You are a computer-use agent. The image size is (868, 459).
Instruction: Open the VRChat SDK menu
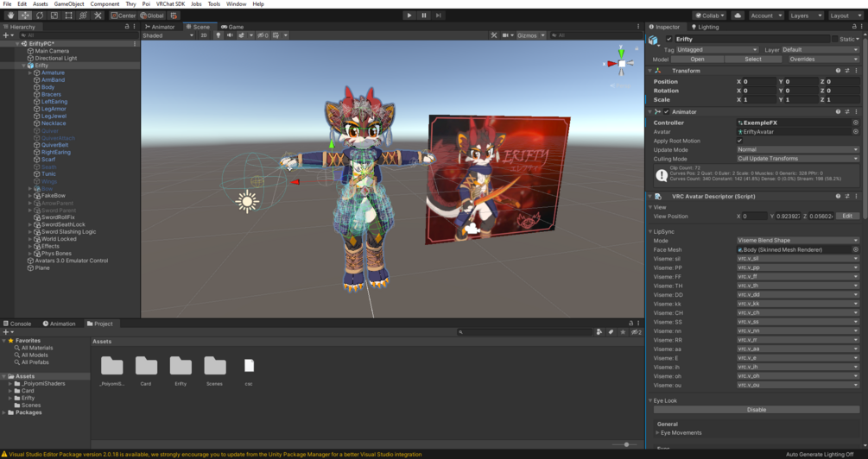170,3
